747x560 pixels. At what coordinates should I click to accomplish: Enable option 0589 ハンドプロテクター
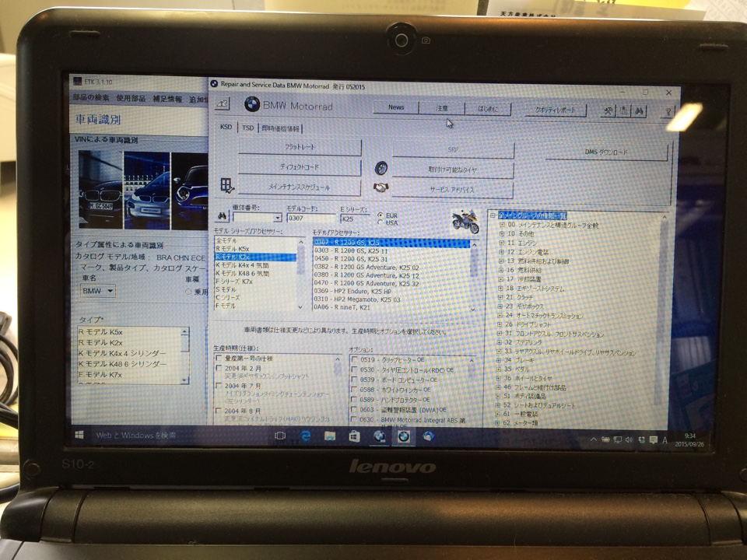(354, 400)
